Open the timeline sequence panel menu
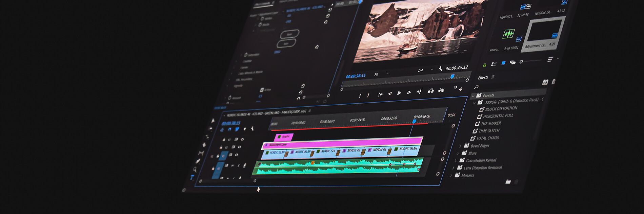Viewport: 644px width, 214px height. (309, 111)
